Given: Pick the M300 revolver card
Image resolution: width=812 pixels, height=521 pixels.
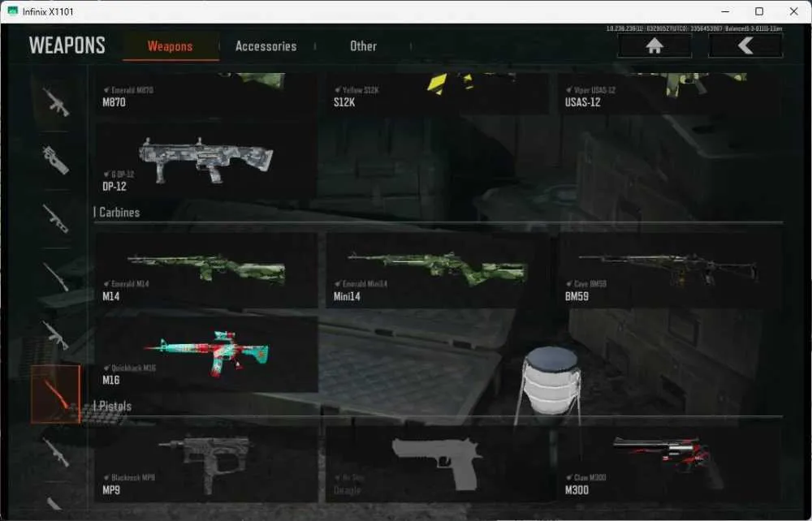Looking at the screenshot, I should pyautogui.click(x=668, y=463).
